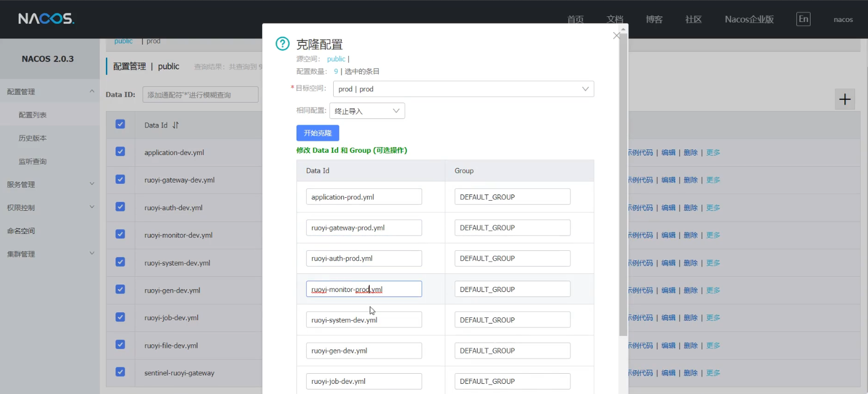Click the Data Id sort arrows icon

pos(175,125)
